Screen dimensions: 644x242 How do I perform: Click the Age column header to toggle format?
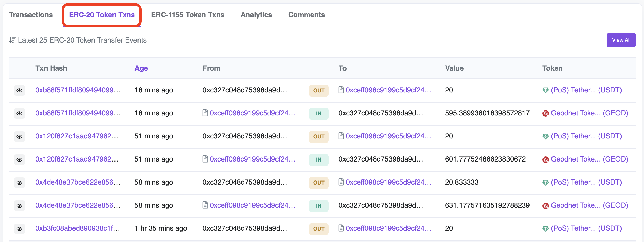[141, 68]
